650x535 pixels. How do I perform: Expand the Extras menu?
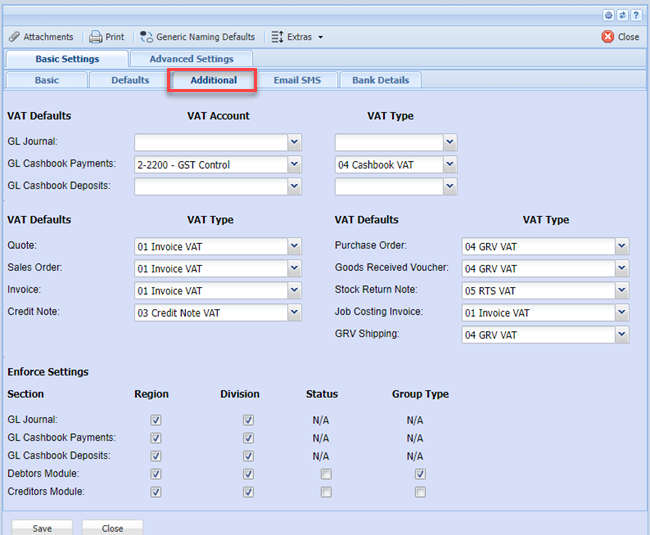[298, 37]
